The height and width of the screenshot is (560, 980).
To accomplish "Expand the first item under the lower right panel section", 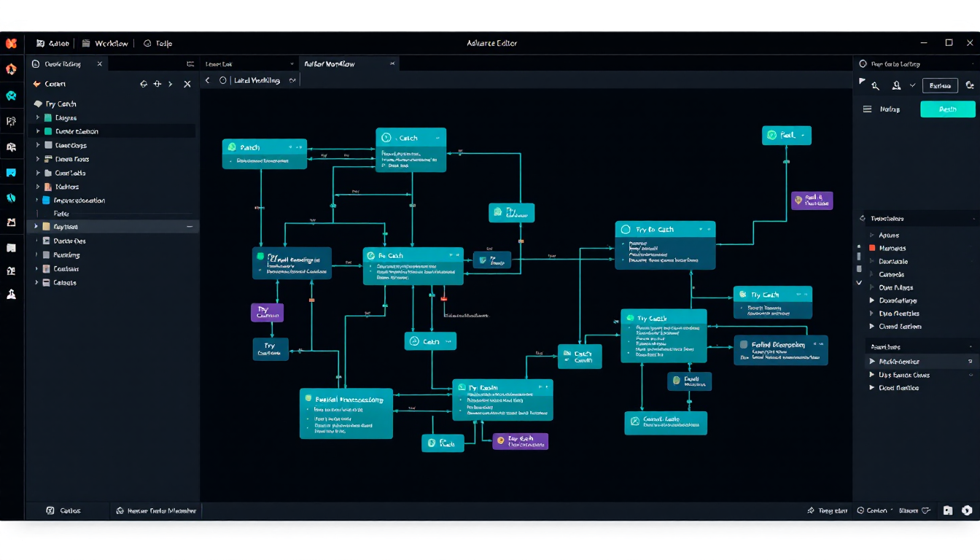I will 872,362.
